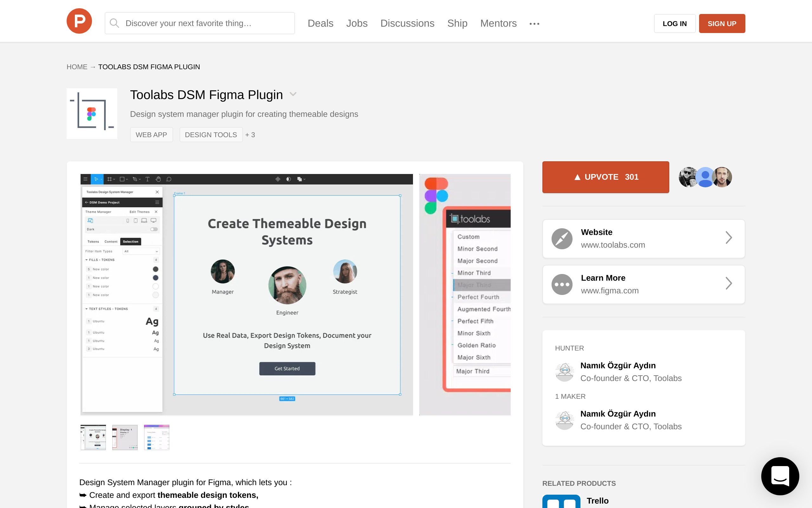Click the TOOLABS DSM FIGMA PLUGIN breadcrumb text

click(149, 67)
